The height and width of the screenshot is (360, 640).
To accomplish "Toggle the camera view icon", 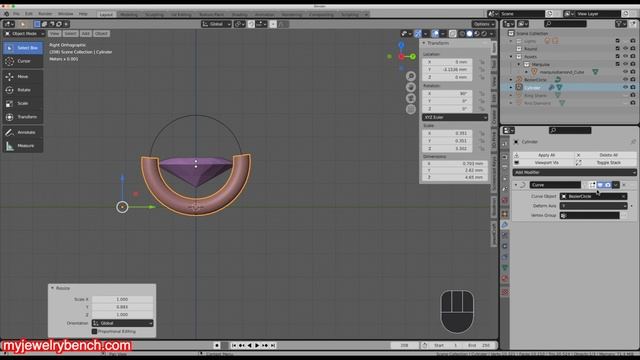I will pos(411,98).
